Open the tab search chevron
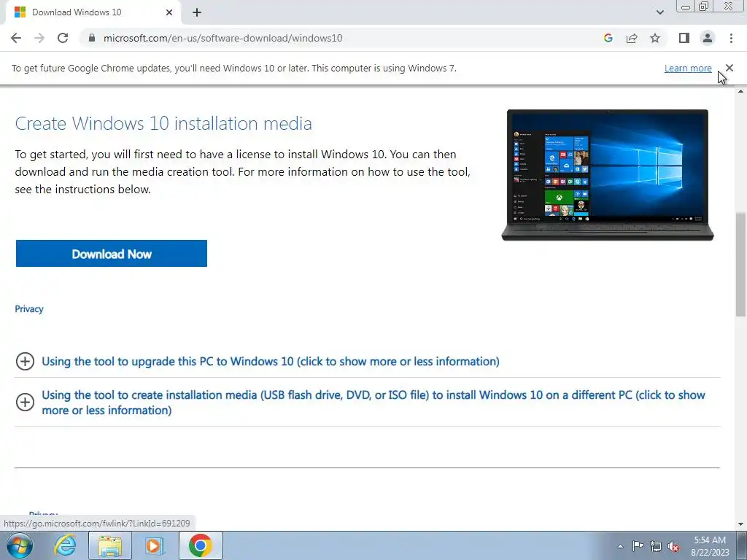Screen dimensions: 747x560 pyautogui.click(x=659, y=12)
